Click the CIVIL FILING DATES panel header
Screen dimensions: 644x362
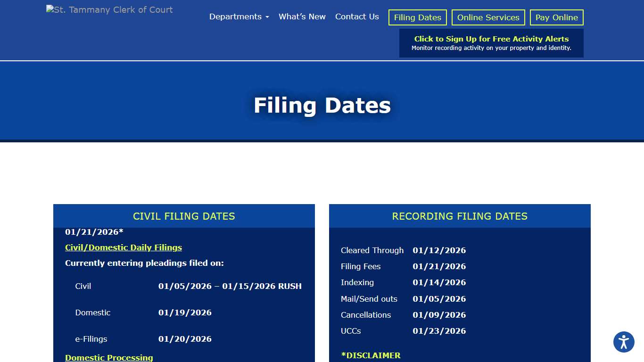pyautogui.click(x=184, y=216)
